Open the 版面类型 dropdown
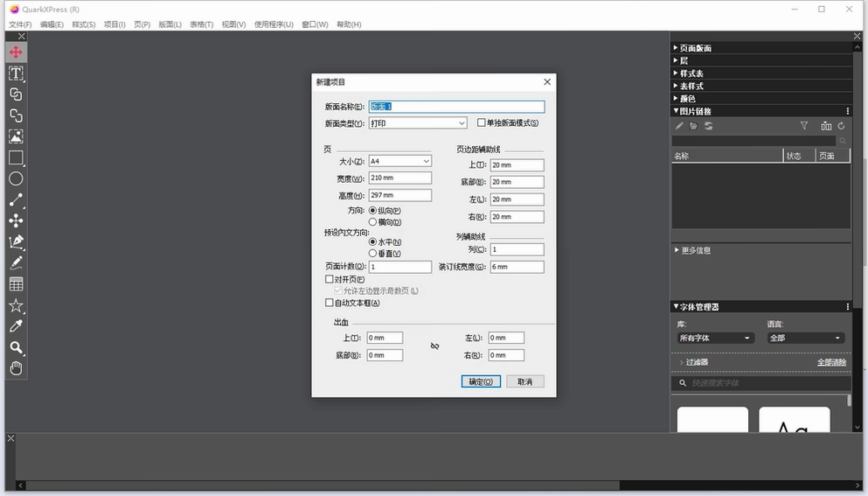This screenshot has width=868, height=496. 418,123
